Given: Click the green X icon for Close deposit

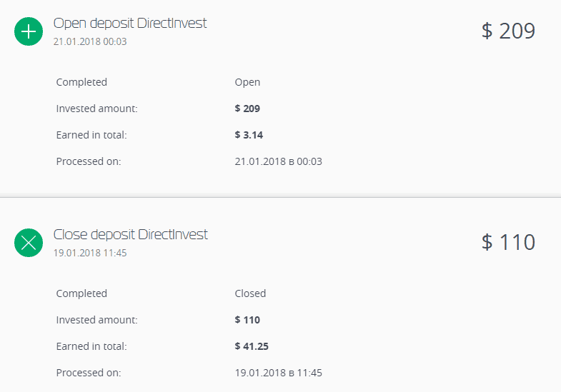Looking at the screenshot, I should pos(29,243).
